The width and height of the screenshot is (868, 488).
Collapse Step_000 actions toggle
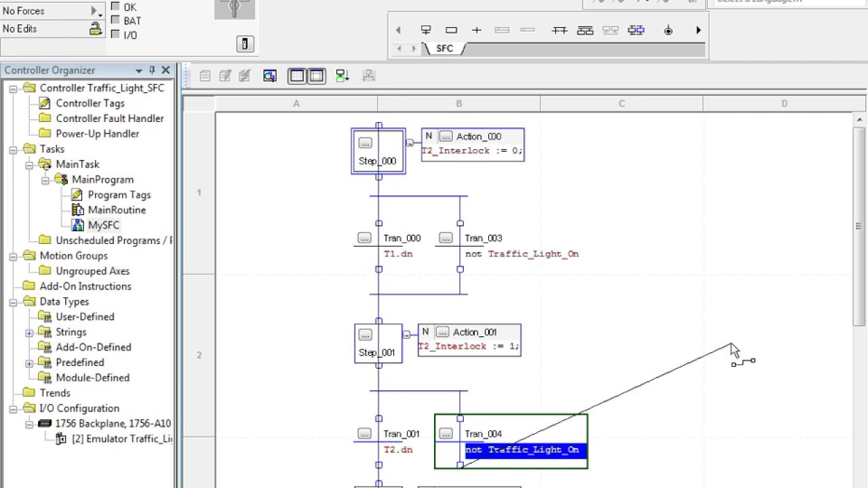pyautogui.click(x=410, y=143)
